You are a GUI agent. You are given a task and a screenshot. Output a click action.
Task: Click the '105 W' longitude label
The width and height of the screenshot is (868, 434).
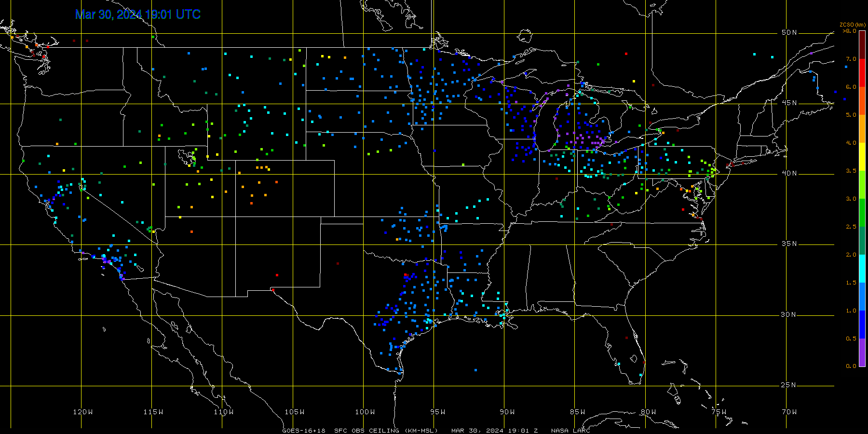tap(295, 412)
